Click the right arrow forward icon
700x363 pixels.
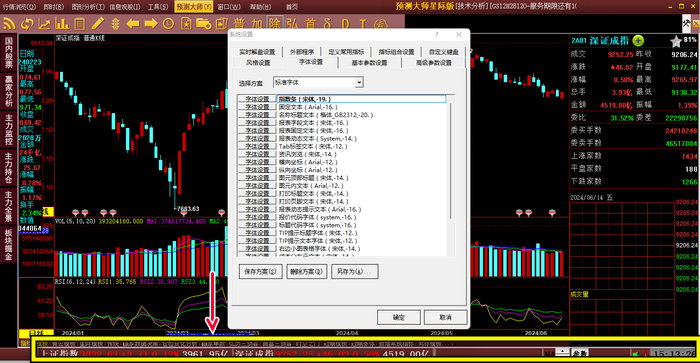click(151, 23)
